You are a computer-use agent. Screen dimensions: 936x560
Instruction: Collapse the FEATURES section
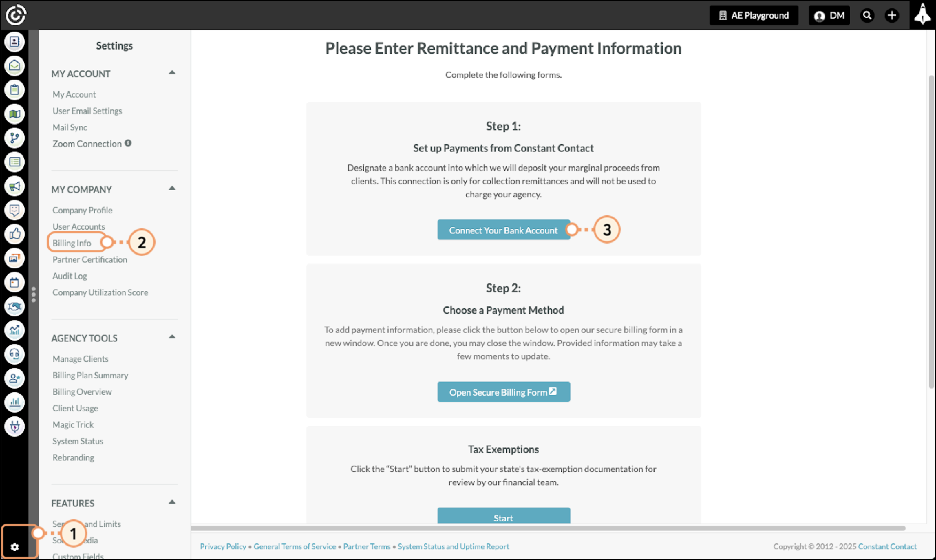click(172, 502)
